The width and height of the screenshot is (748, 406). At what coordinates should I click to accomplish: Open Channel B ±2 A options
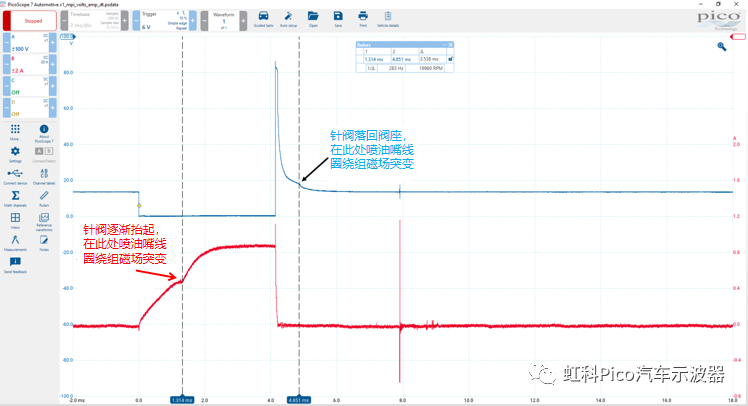30,64
